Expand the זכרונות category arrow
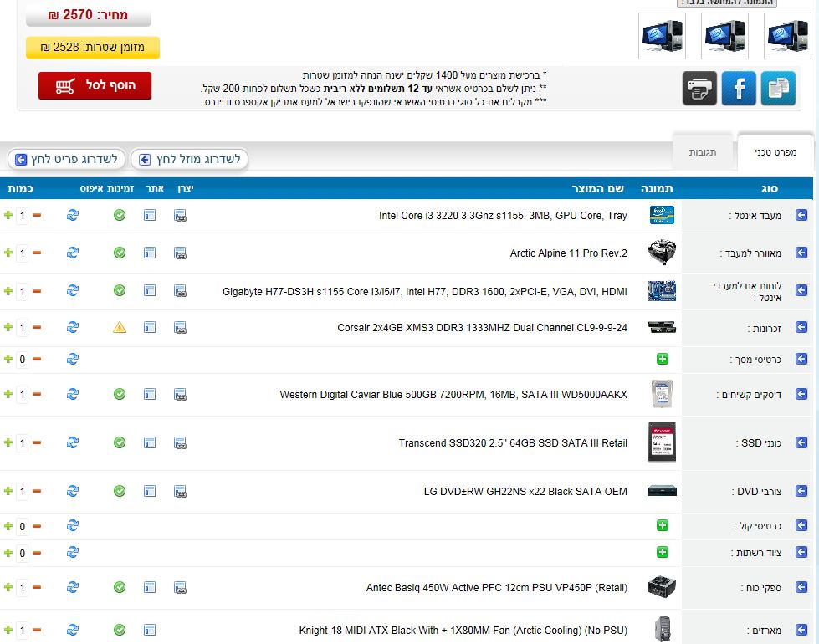Image resolution: width=819 pixels, height=644 pixels. 801,328
